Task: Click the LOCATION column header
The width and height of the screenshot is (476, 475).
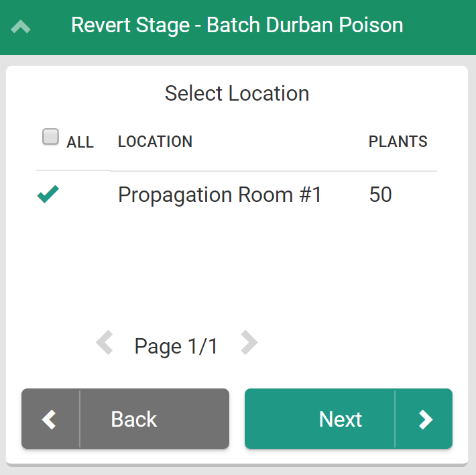Action: tap(155, 142)
